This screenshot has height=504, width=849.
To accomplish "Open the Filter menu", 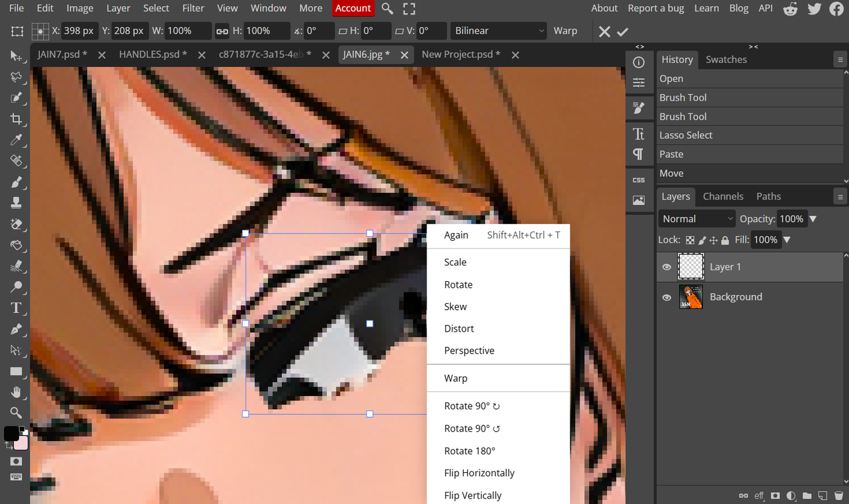I will [193, 9].
